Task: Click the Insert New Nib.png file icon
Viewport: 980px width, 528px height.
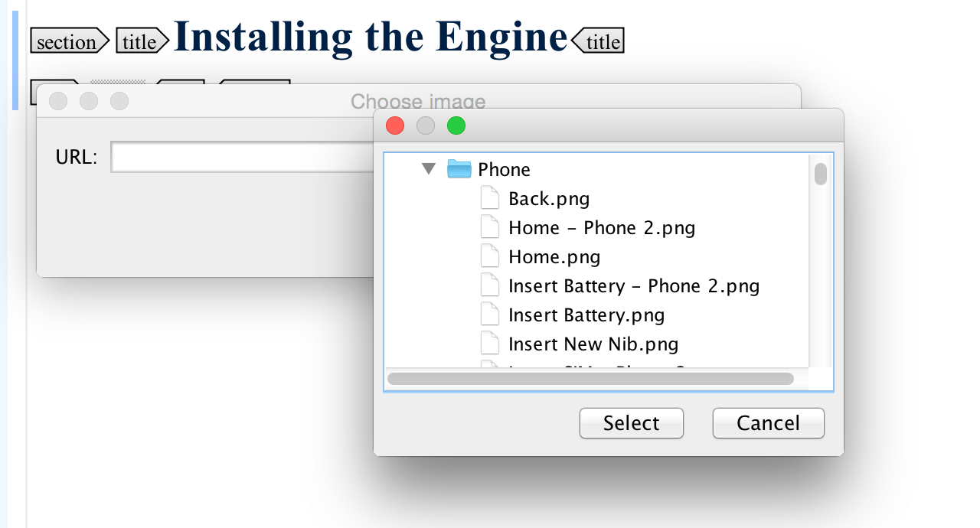Action: click(x=490, y=344)
